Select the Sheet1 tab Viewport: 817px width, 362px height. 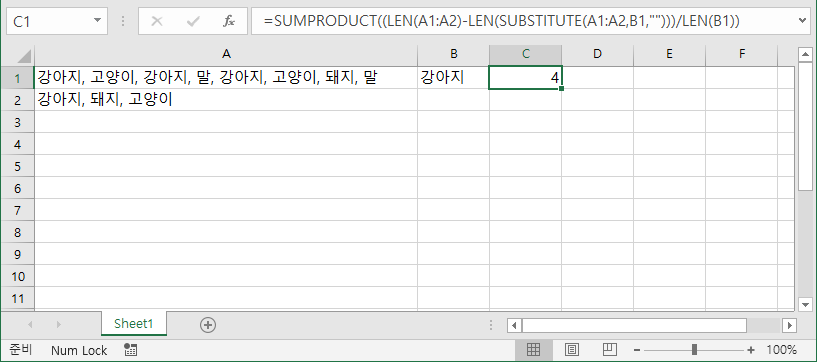click(x=134, y=323)
